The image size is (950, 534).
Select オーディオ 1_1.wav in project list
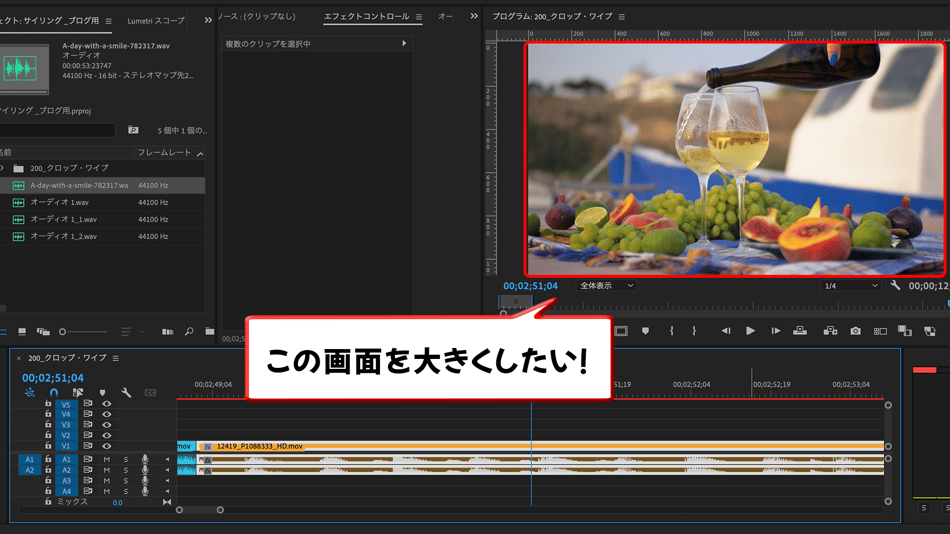[x=63, y=219]
